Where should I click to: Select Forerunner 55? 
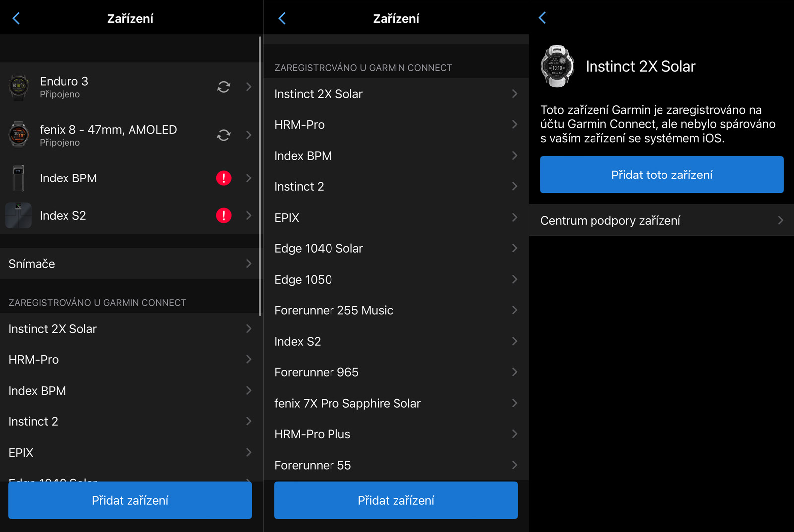pos(396,465)
